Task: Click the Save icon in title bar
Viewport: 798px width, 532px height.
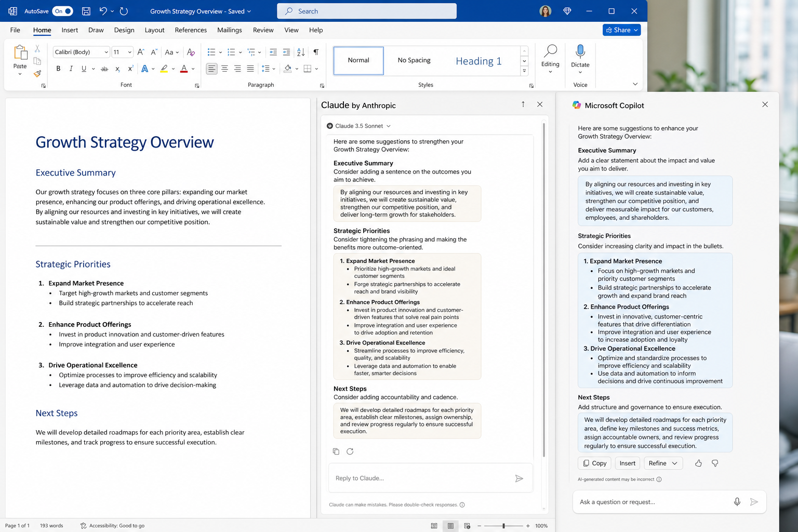Action: 86,11
